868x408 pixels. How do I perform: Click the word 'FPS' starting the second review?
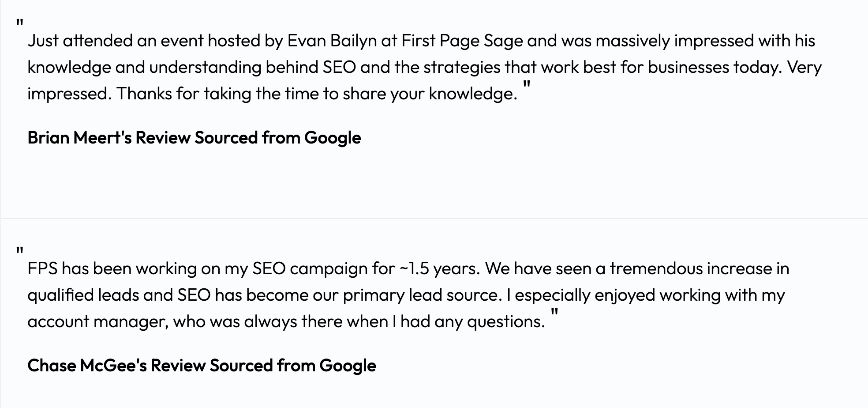[x=42, y=268]
